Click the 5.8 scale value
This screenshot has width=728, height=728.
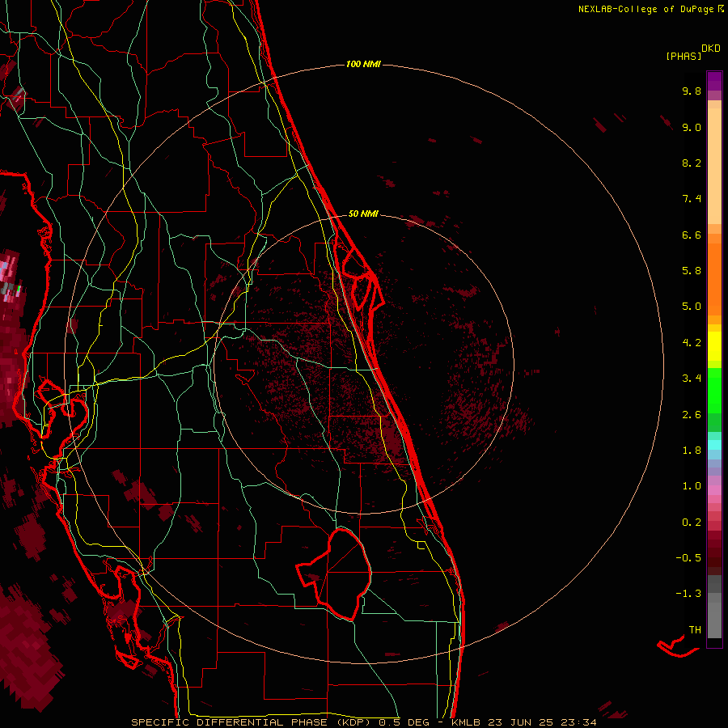pos(692,271)
